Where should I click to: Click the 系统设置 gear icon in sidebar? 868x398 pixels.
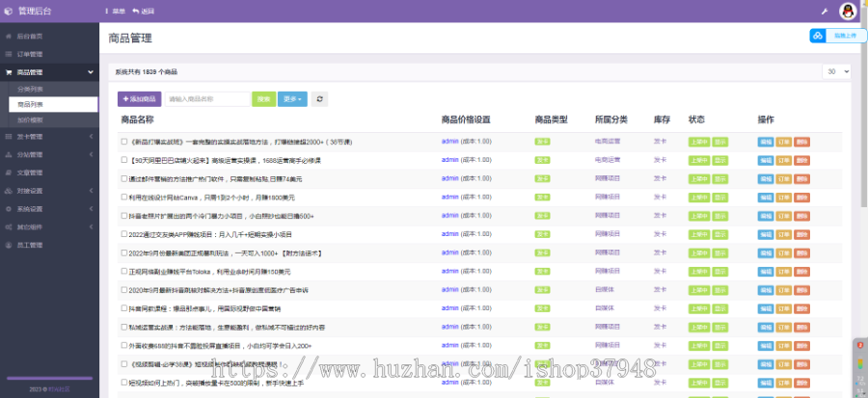coord(8,209)
